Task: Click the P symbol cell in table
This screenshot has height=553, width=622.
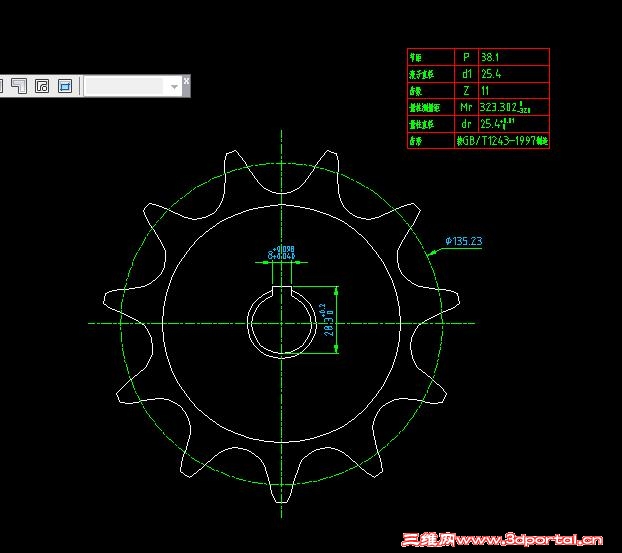Action: [466, 57]
